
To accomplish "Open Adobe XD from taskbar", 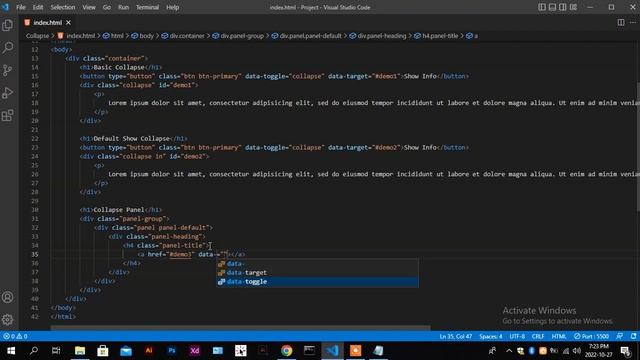I will pos(195,351).
